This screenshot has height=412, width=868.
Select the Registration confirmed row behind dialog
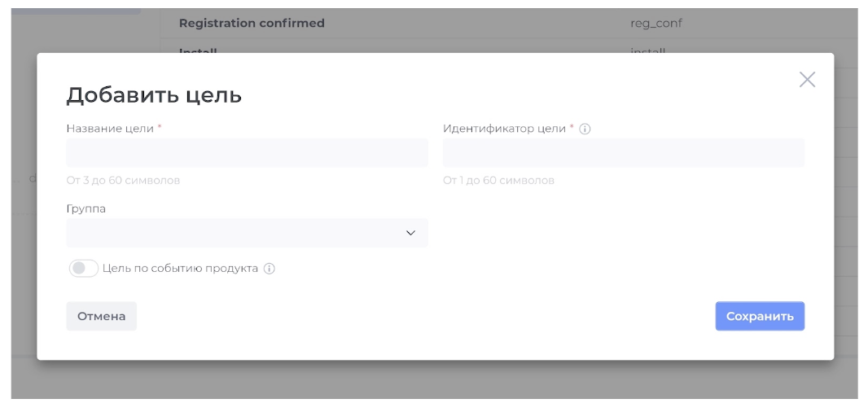coord(509,24)
